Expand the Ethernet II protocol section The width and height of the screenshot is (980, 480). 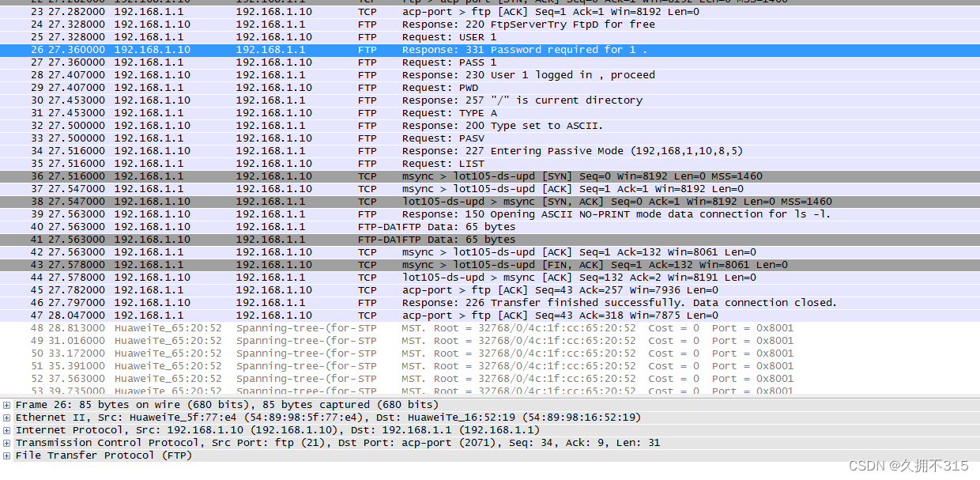coord(6,417)
